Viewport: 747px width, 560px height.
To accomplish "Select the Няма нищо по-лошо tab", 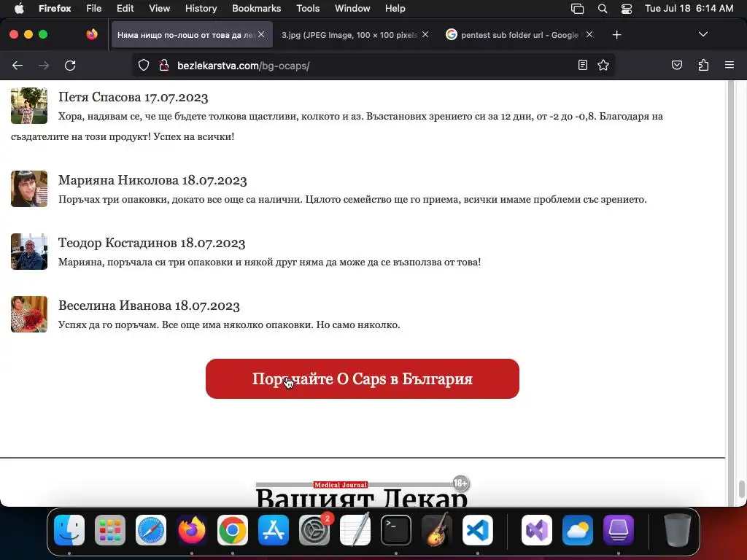I will click(x=186, y=35).
